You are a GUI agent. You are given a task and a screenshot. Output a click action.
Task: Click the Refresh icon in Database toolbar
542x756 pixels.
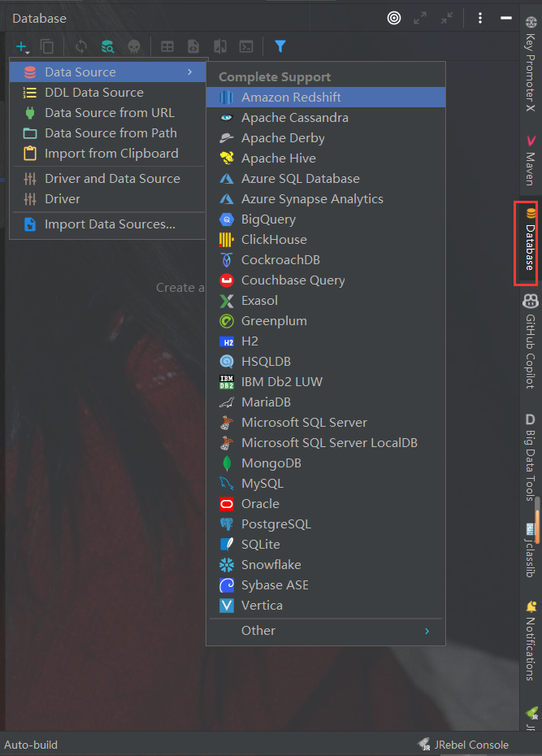click(81, 47)
